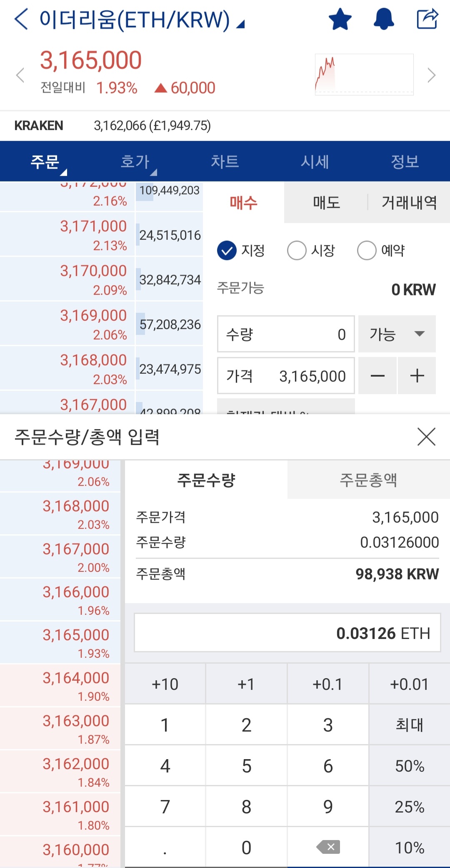Tap the 수량 quantity input field
The height and width of the screenshot is (868, 450).
pos(286,334)
